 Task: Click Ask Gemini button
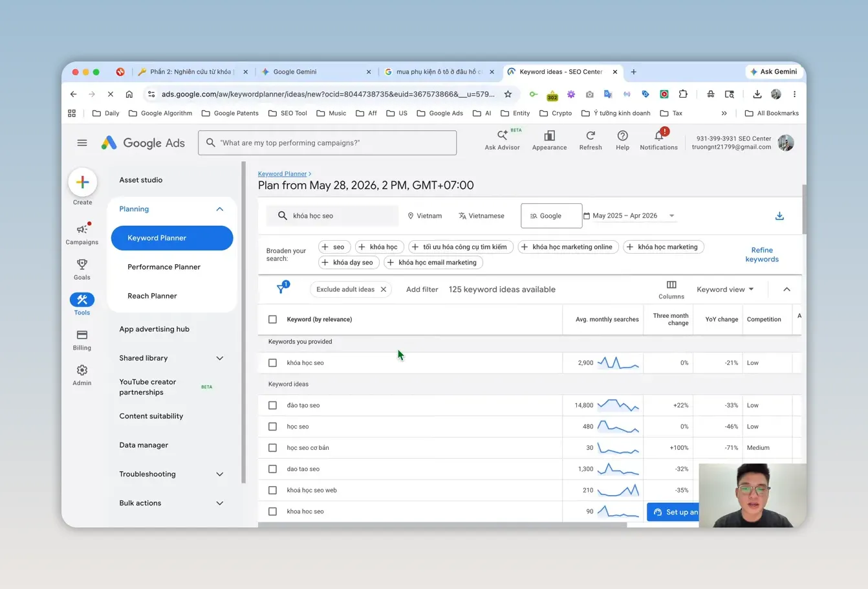pos(774,72)
